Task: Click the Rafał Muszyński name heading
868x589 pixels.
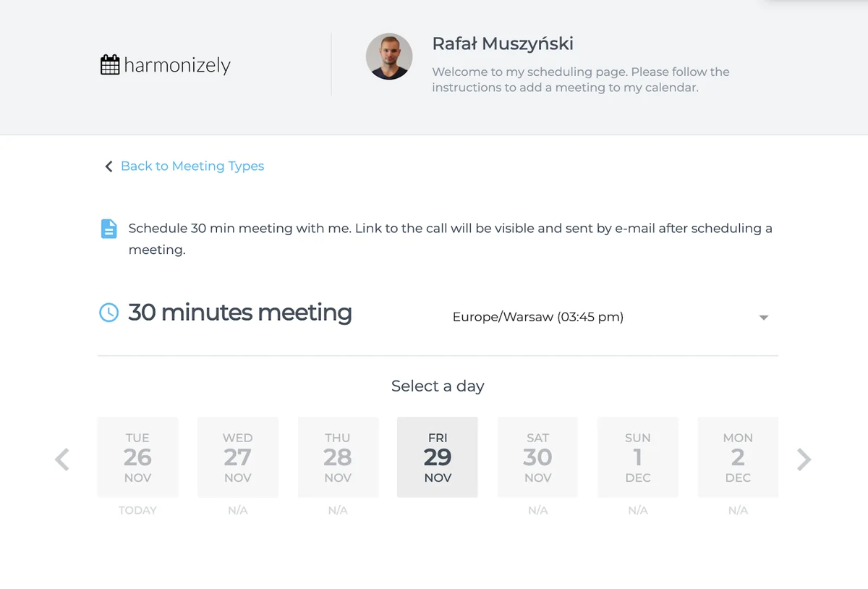Action: pyautogui.click(x=503, y=43)
